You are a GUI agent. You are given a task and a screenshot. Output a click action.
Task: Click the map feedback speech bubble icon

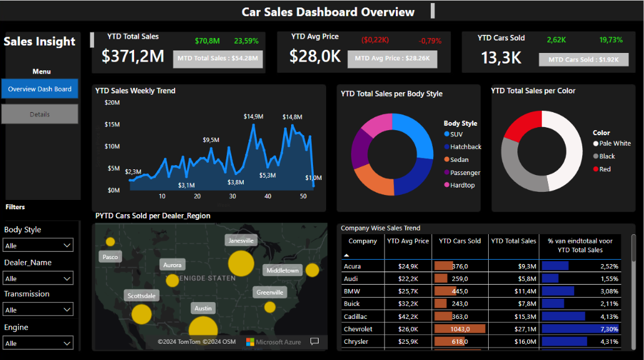[314, 341]
